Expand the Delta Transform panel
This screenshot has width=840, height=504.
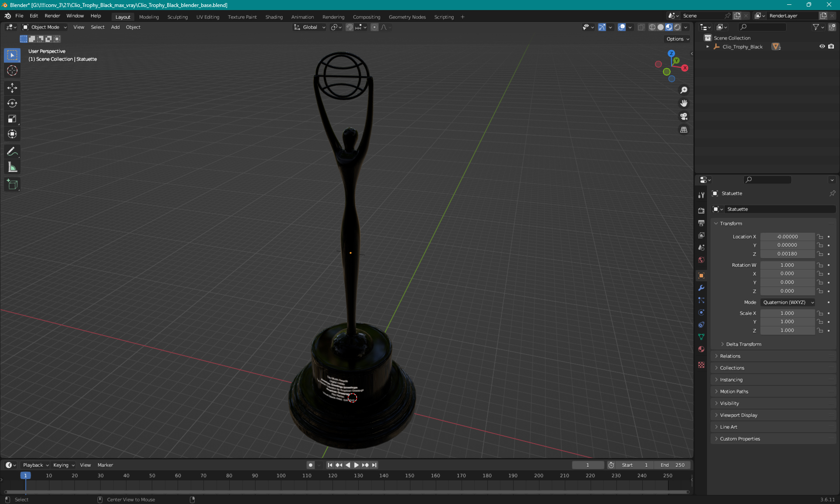coord(743,344)
